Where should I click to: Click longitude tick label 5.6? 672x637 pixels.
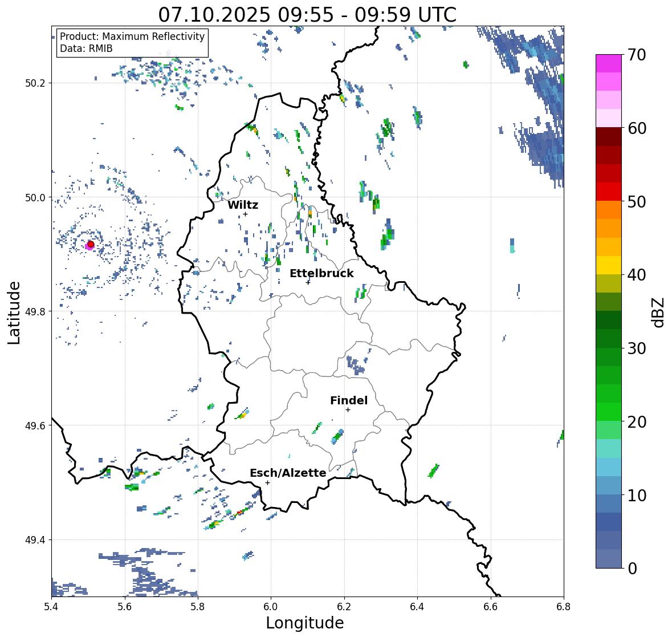click(125, 607)
